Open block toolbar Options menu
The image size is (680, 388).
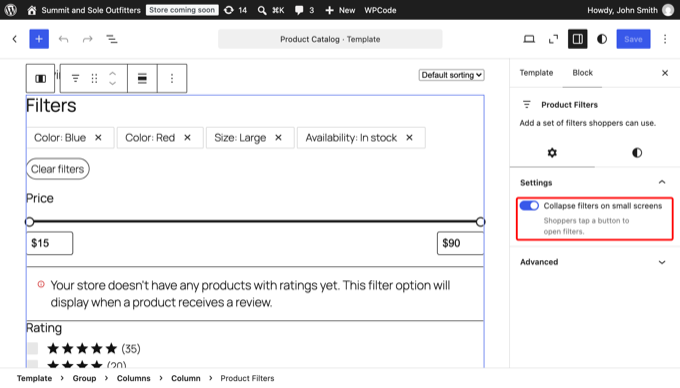point(172,78)
